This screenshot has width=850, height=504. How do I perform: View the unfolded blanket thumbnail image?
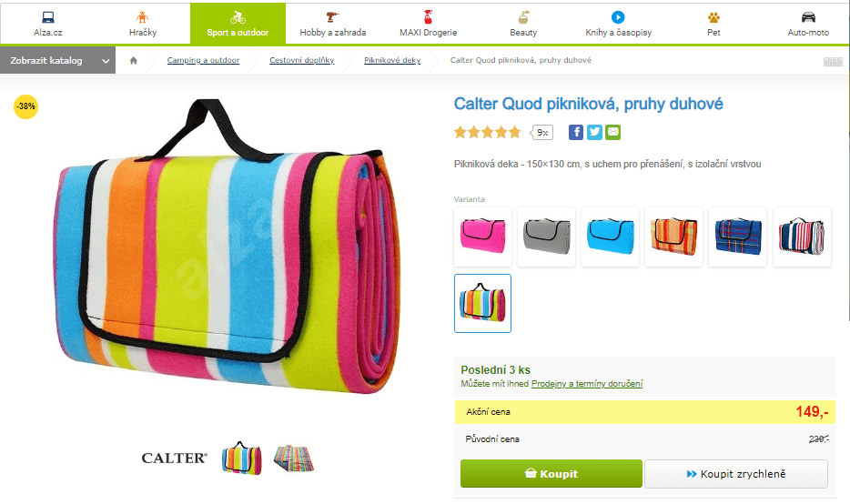coord(294,459)
